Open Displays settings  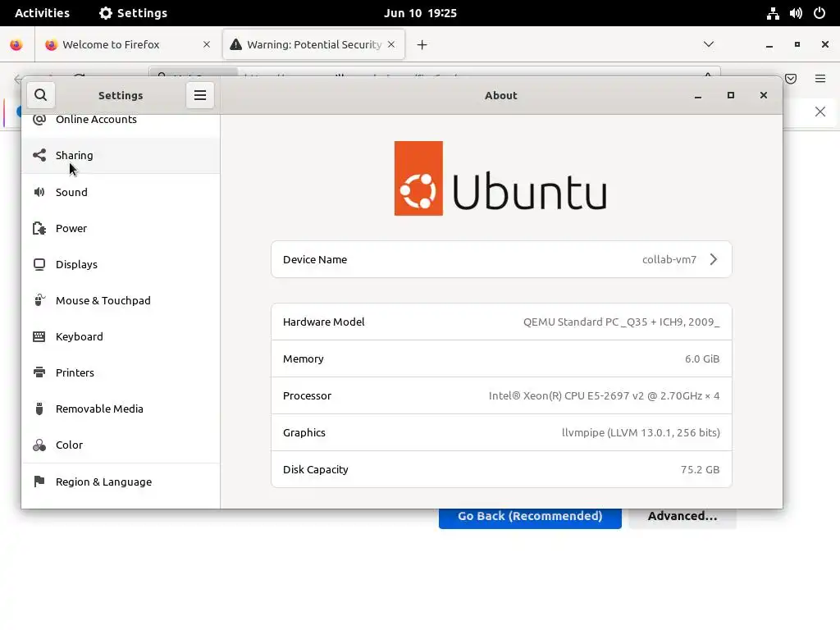tap(121, 264)
